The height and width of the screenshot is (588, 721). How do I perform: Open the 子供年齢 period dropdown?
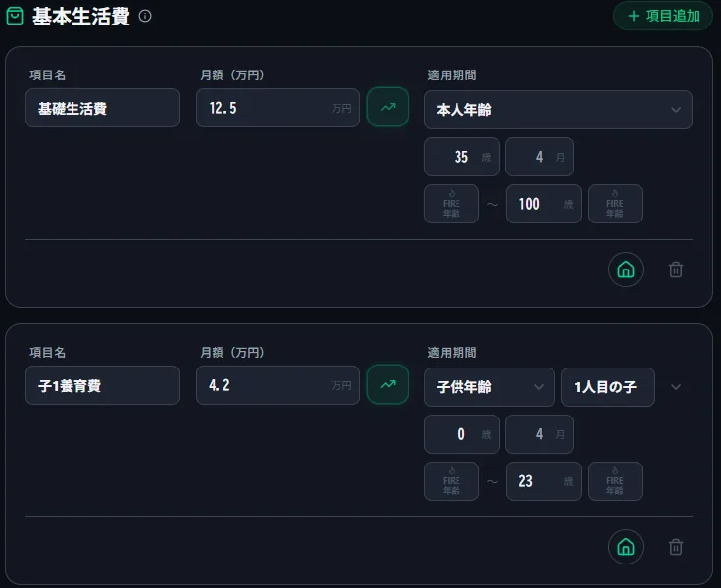pyautogui.click(x=489, y=387)
